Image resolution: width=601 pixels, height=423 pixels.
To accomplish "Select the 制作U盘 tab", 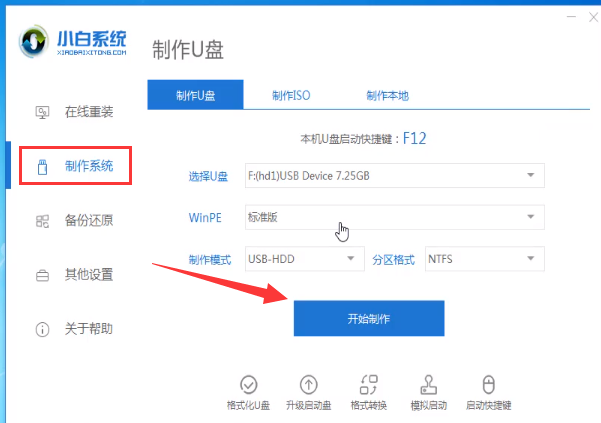I will coord(195,95).
